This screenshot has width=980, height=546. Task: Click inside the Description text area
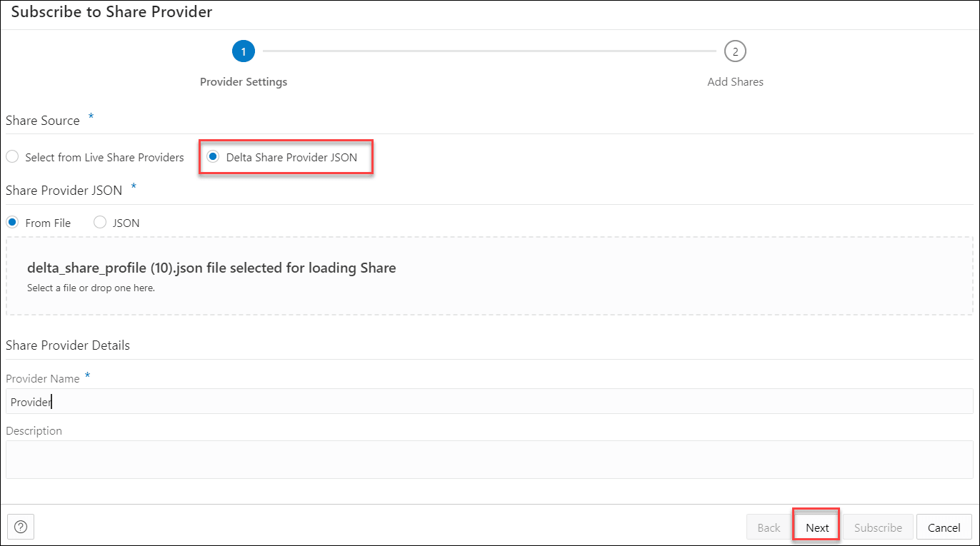[x=286, y=459]
